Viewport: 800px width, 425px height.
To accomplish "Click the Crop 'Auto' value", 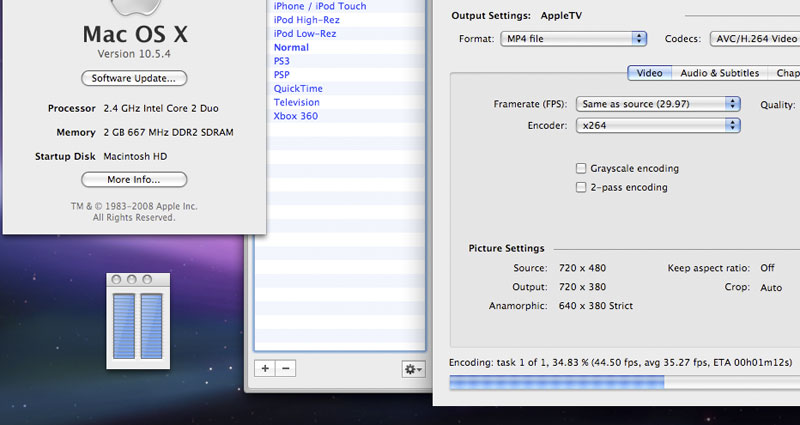I will point(771,287).
